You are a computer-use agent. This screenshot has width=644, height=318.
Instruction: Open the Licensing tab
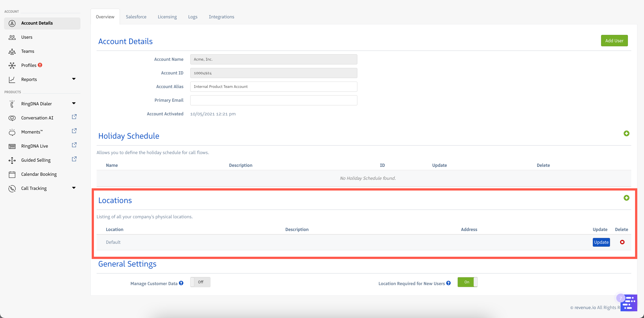coord(167,17)
